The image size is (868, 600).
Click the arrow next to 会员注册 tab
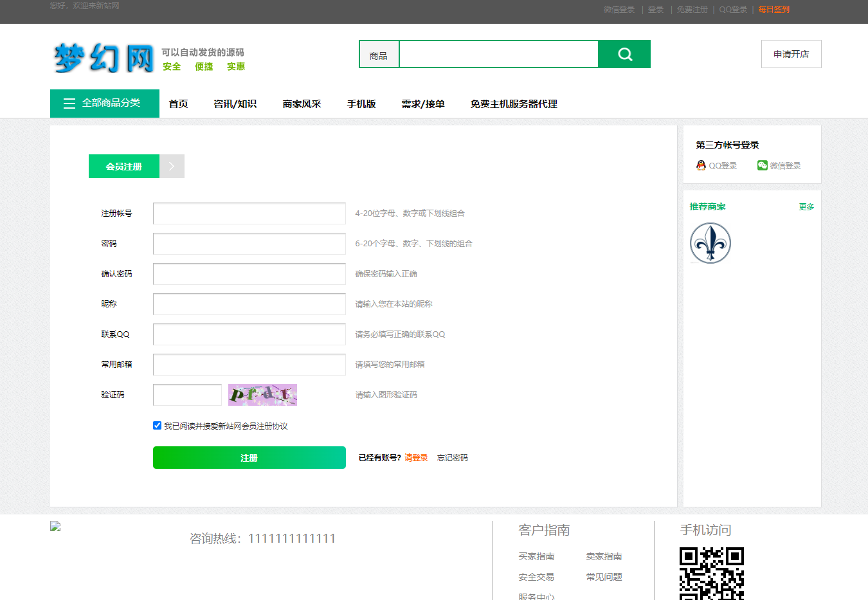(x=172, y=166)
